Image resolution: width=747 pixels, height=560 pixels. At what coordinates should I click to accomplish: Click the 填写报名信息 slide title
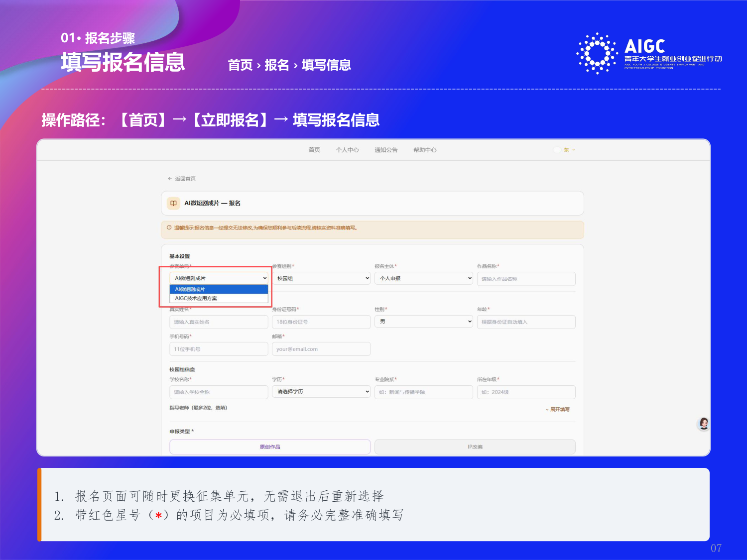click(123, 63)
